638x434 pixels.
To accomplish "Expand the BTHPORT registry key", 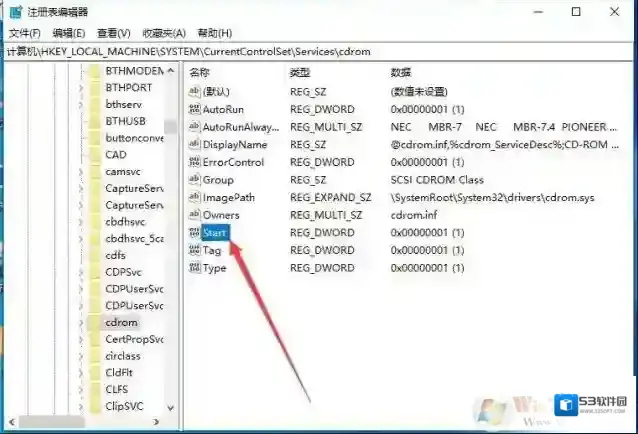I will [x=81, y=88].
